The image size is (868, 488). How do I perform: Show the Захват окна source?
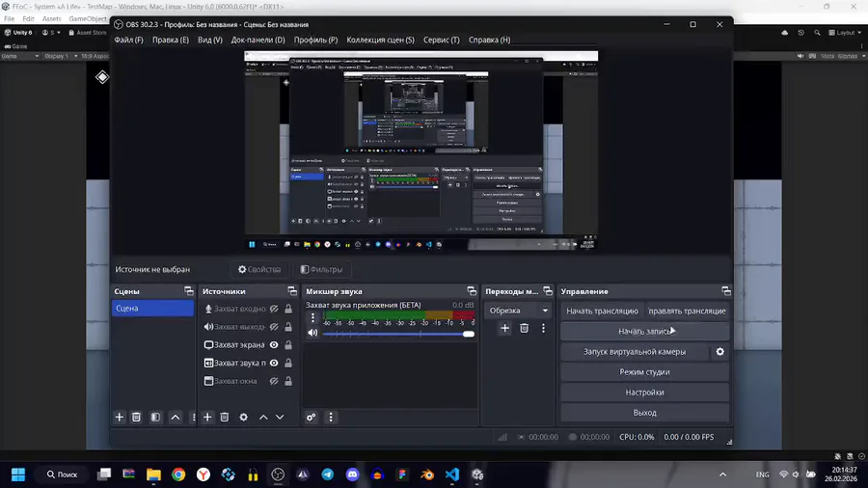point(274,382)
